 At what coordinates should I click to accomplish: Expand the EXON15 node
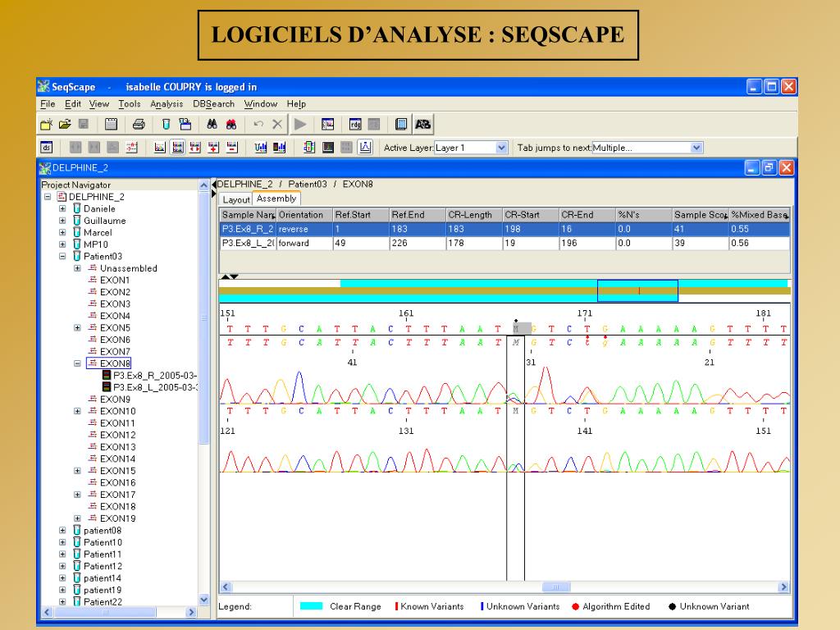click(x=78, y=470)
